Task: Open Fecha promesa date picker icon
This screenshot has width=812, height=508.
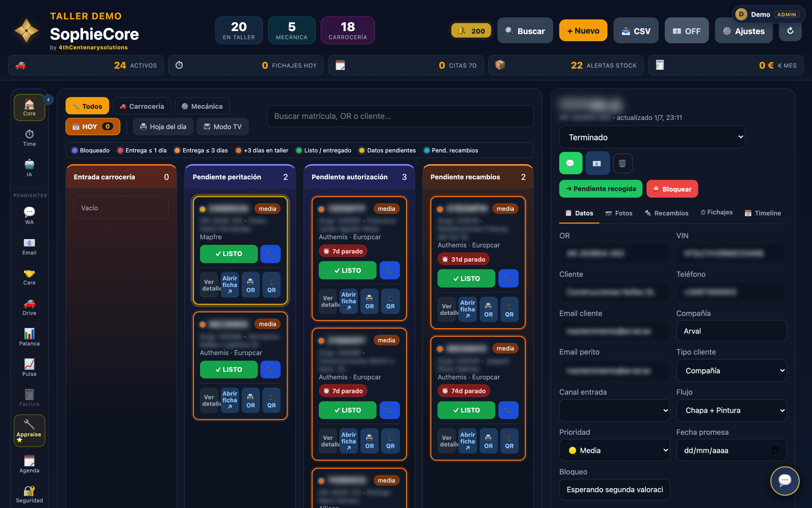Action: [775, 450]
